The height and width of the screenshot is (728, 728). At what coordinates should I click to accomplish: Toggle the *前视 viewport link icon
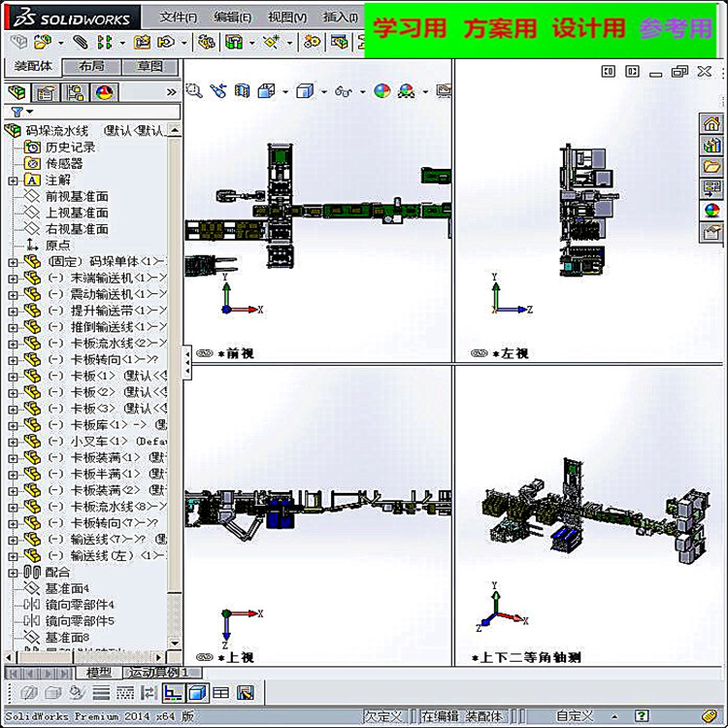pyautogui.click(x=204, y=353)
